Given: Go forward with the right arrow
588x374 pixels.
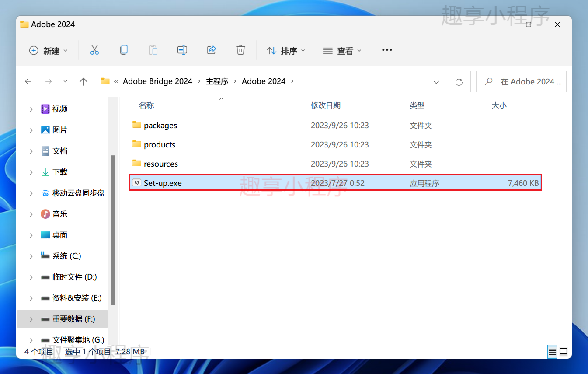Looking at the screenshot, I should coord(49,81).
